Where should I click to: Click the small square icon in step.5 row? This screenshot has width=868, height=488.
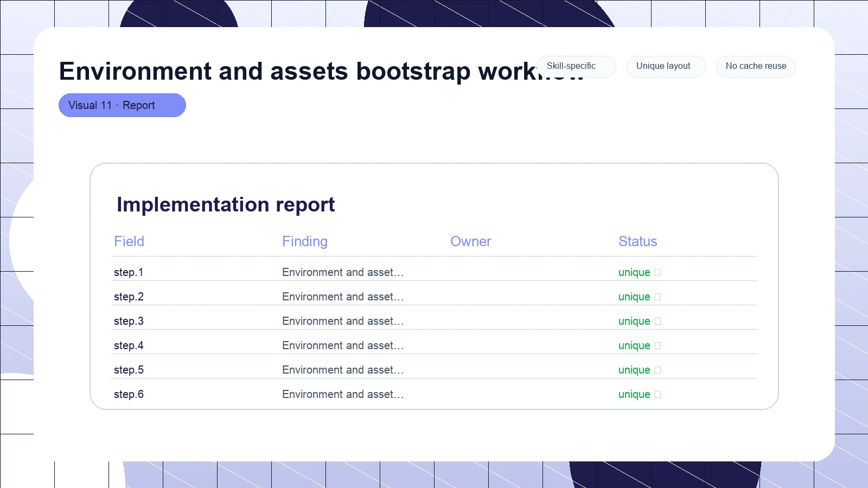[x=658, y=370]
